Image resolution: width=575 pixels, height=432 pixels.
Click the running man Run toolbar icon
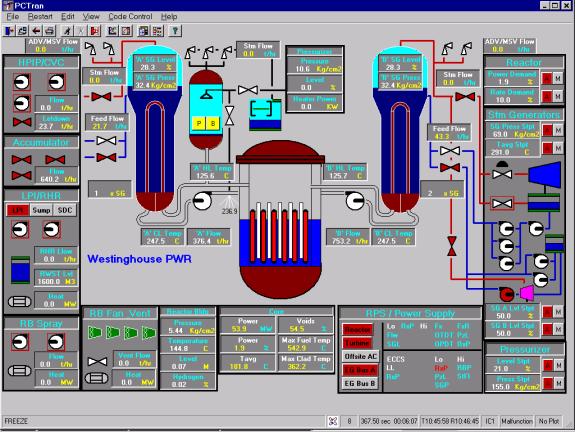(x=68, y=31)
